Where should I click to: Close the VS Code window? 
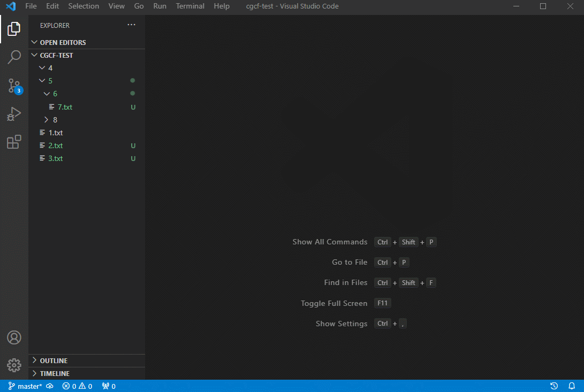pyautogui.click(x=570, y=6)
